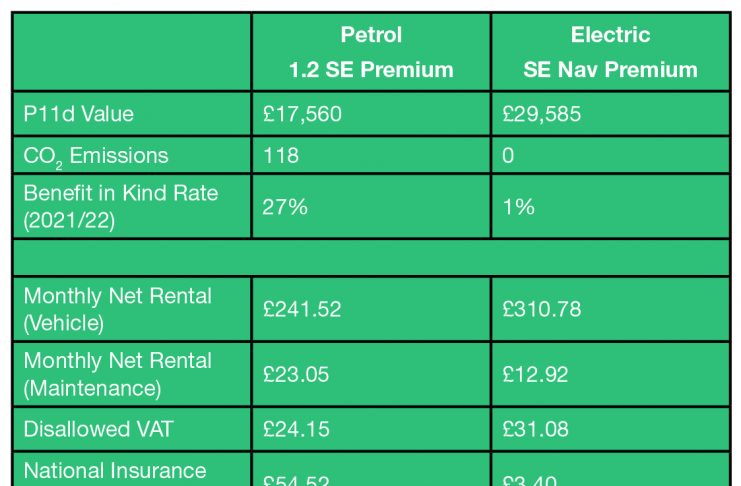This screenshot has width=741, height=486.
Task: Click the £29,585 electric P11d value
Action: click(542, 114)
